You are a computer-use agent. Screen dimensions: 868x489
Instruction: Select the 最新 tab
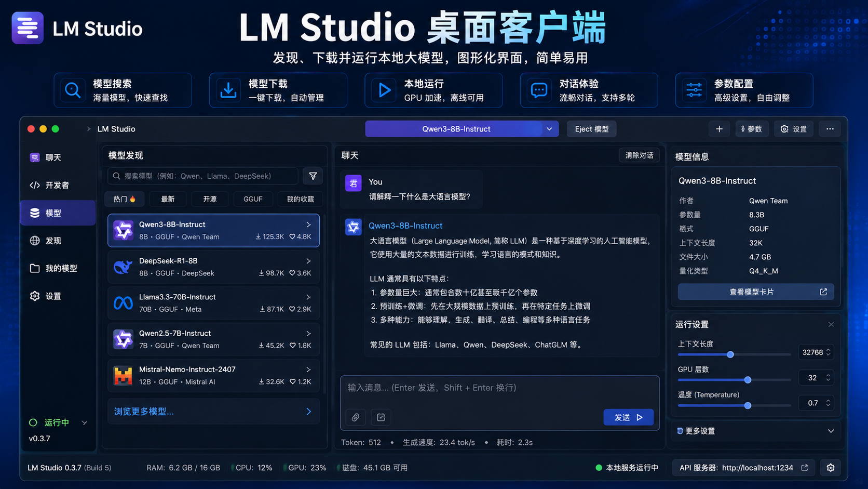[x=168, y=199]
